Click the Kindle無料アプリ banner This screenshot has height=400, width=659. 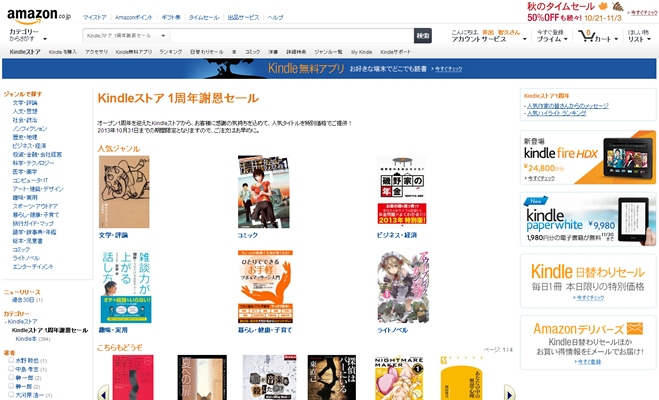pyautogui.click(x=329, y=68)
